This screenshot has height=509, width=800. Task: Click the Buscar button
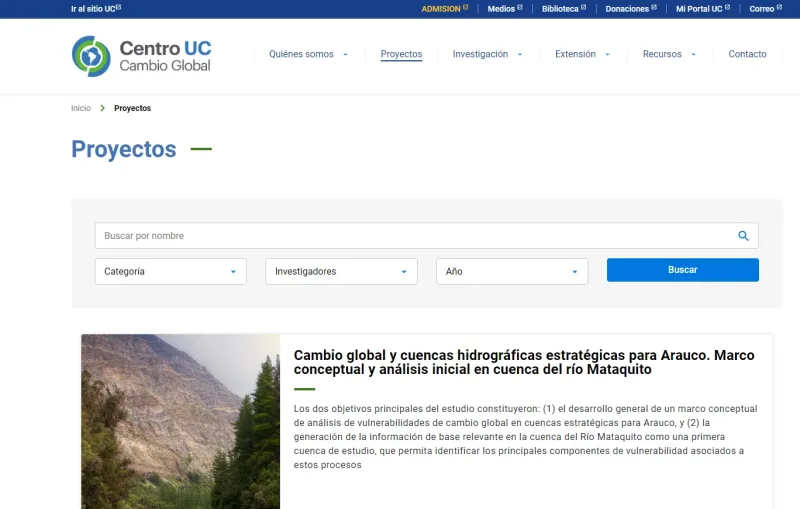[683, 270]
